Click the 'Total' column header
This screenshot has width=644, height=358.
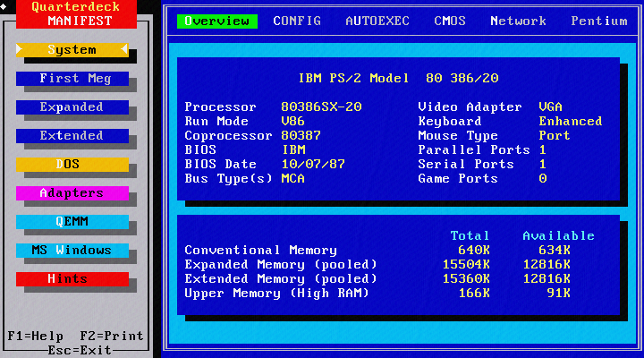[x=470, y=236]
